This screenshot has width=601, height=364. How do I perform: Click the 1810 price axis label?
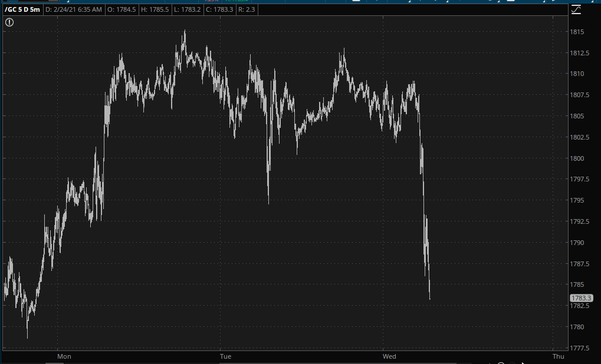pos(577,74)
